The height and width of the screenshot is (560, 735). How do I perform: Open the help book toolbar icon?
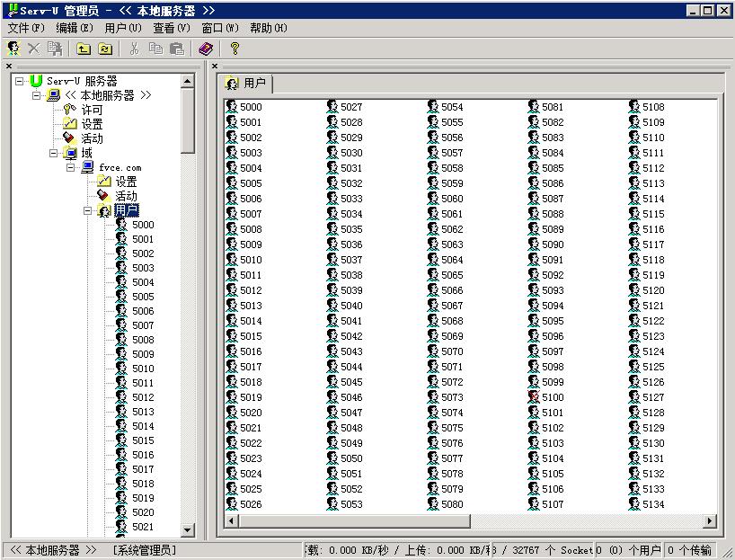coord(206,49)
